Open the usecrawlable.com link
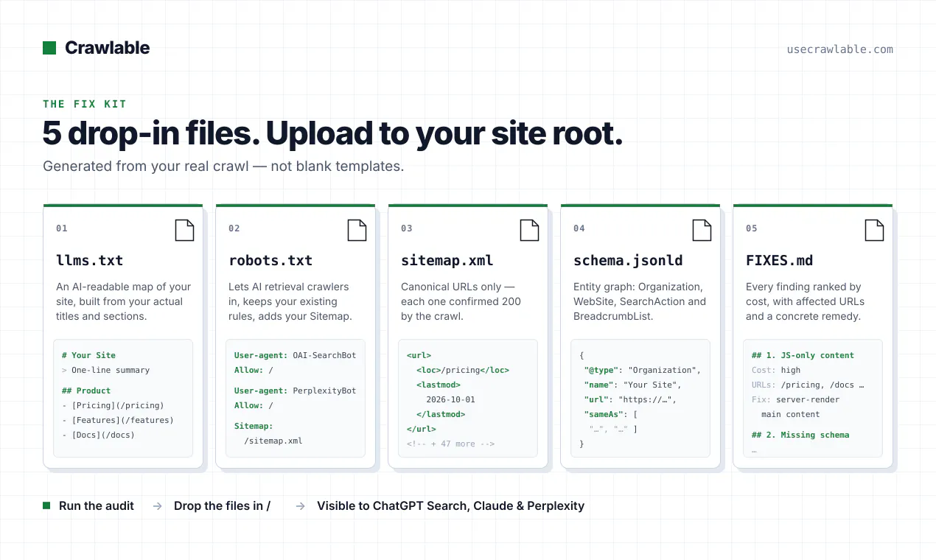This screenshot has width=936, height=560. (x=840, y=49)
